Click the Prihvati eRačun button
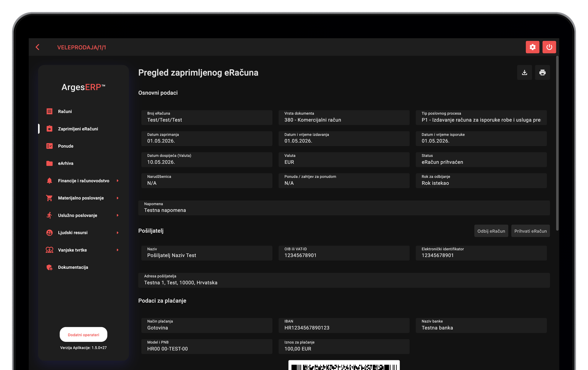The width and height of the screenshot is (588, 370). pos(530,231)
